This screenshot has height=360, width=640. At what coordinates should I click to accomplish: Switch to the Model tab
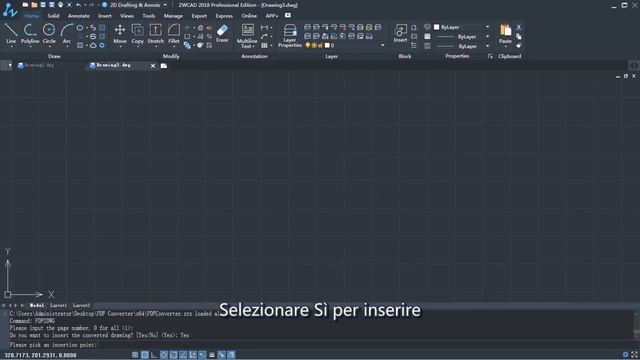point(37,305)
